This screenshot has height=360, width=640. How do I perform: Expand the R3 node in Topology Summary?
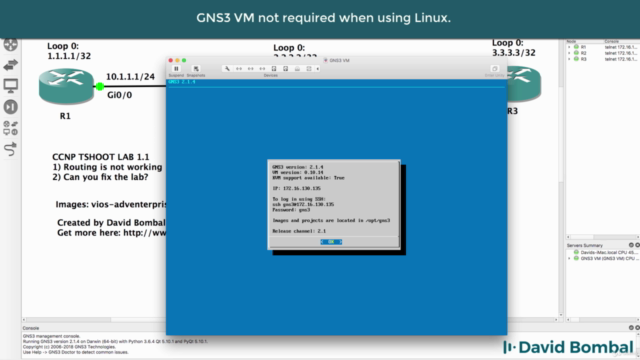click(x=569, y=59)
